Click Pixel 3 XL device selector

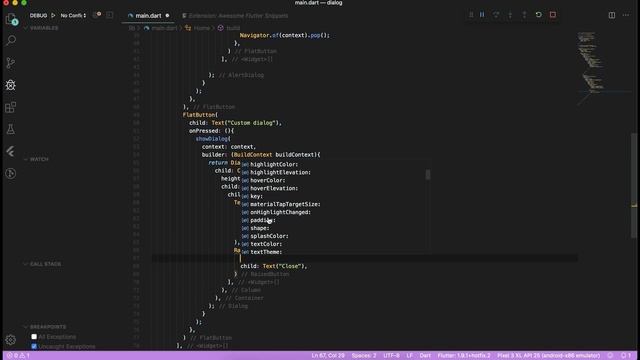tap(549, 356)
